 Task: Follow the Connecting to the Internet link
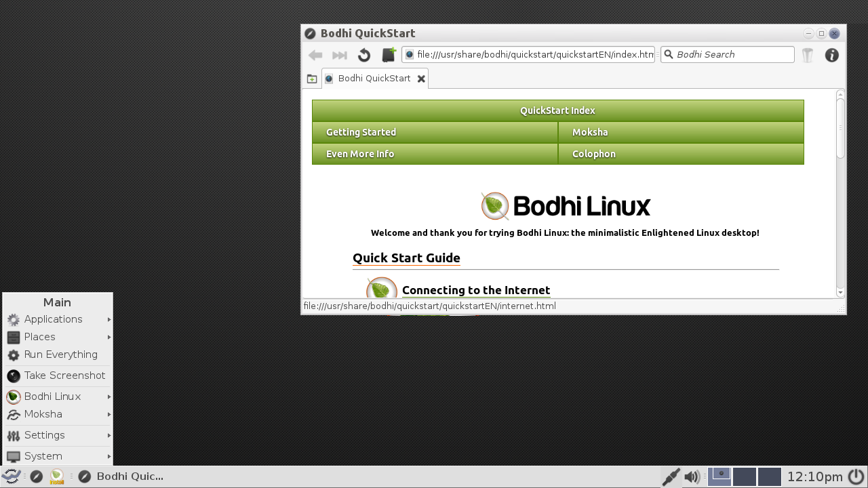click(x=476, y=290)
